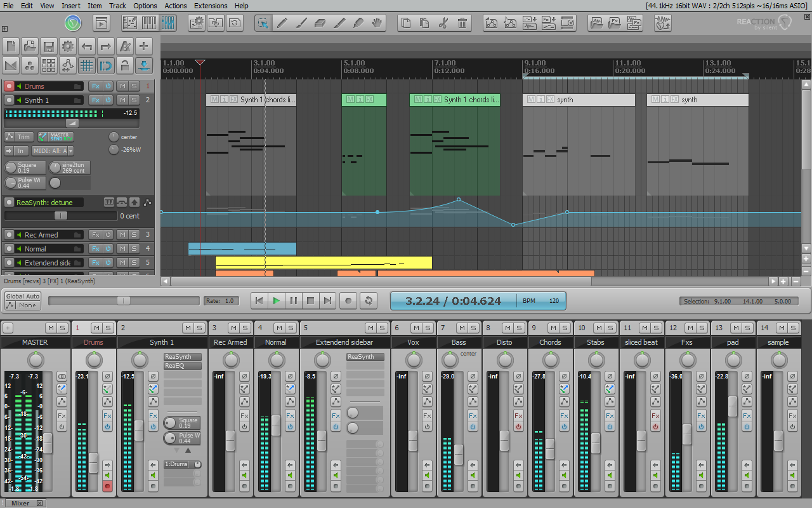Select the Hand scroll tool
The height and width of the screenshot is (508, 812).
click(x=376, y=22)
